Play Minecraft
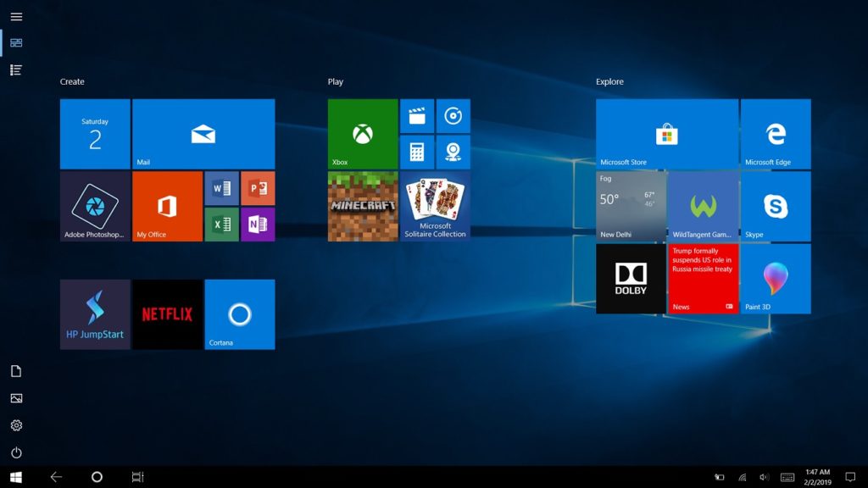Image resolution: width=868 pixels, height=488 pixels. click(363, 206)
